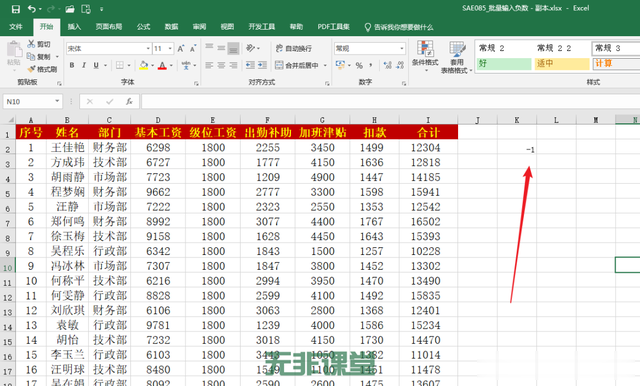Apply yellow fill color bucket
Viewport: 640px width, 386px height.
pos(144,65)
